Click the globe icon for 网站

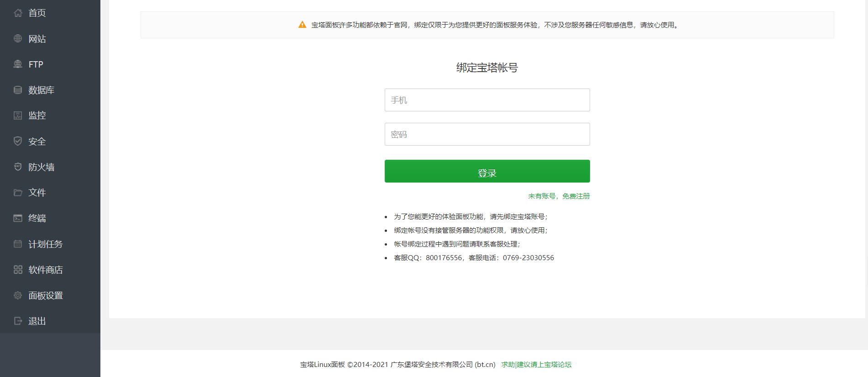(18, 39)
